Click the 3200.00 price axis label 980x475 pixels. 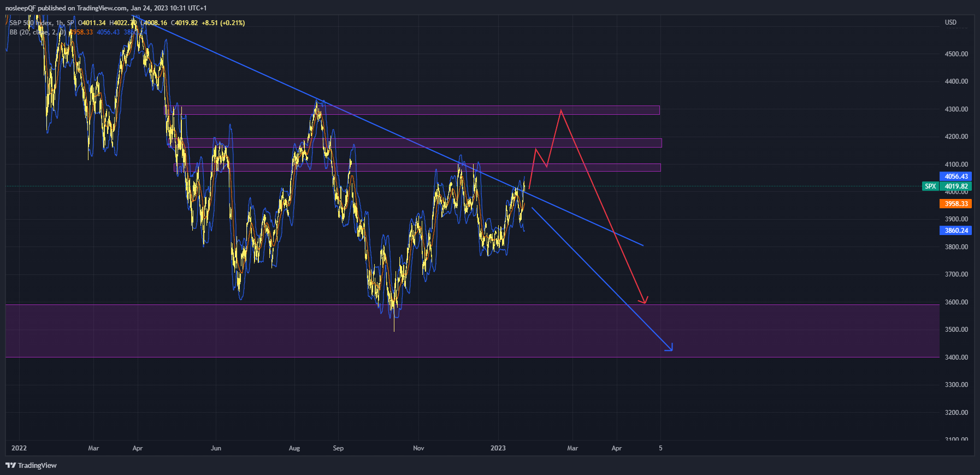click(x=957, y=413)
